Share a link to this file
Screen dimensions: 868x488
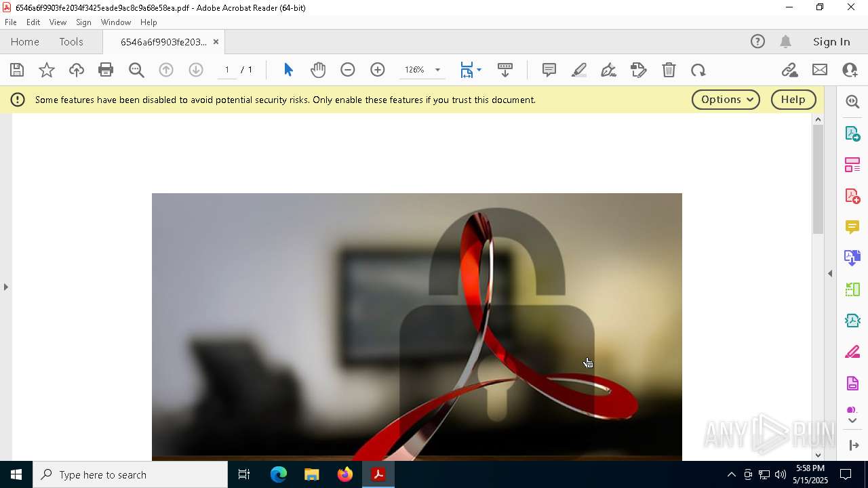(x=789, y=70)
